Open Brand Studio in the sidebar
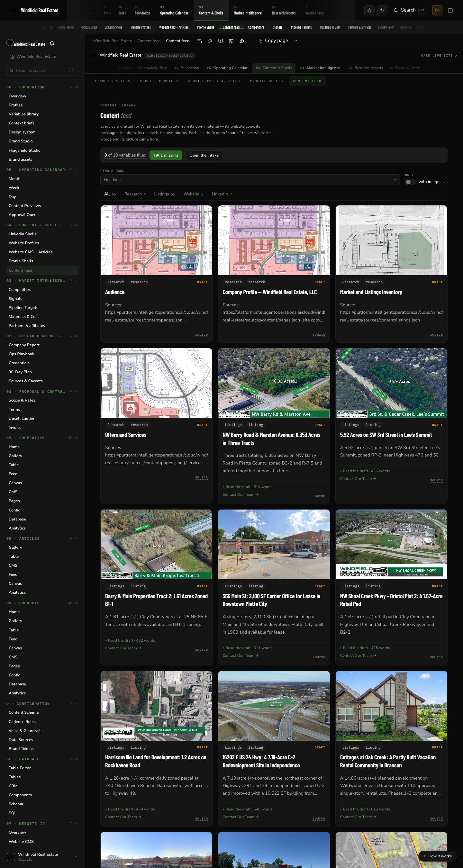 tap(21, 141)
